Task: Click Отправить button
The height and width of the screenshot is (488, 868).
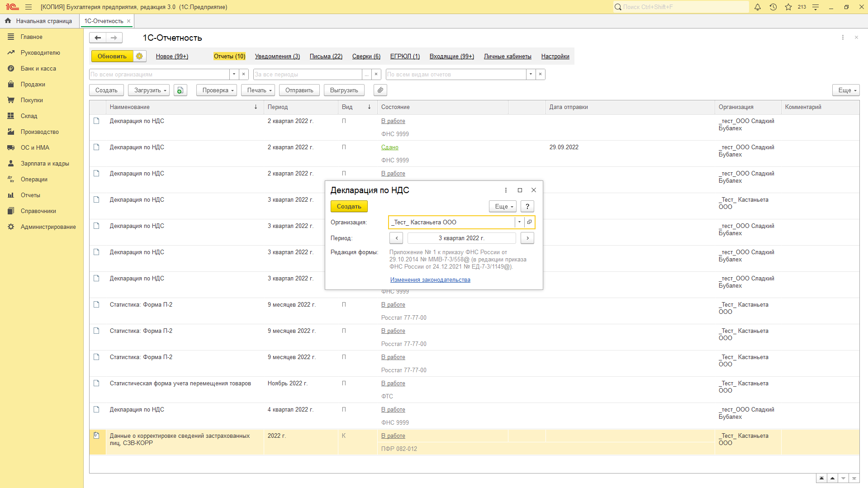Action: (x=299, y=90)
